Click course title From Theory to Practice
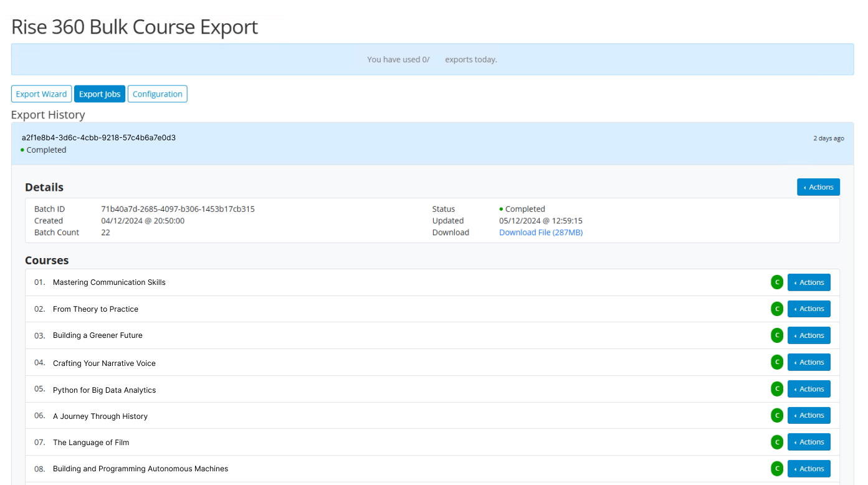This screenshot has width=868, height=485. (95, 309)
